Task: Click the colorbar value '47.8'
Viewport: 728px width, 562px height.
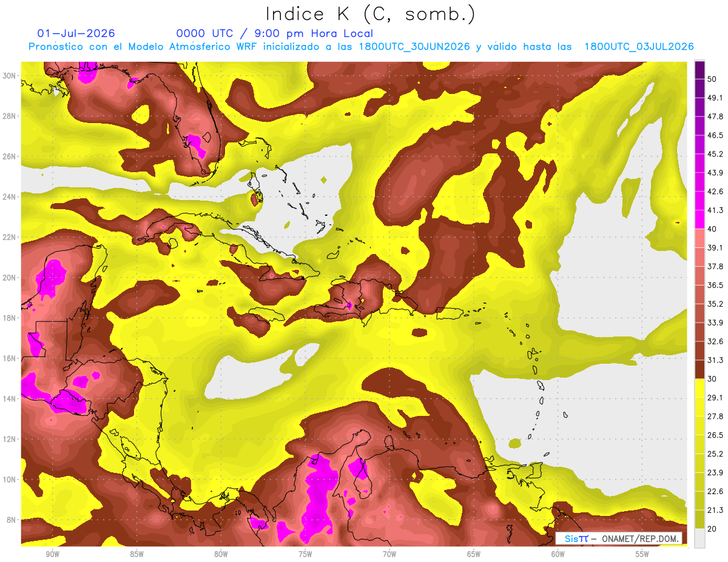Action: click(715, 116)
